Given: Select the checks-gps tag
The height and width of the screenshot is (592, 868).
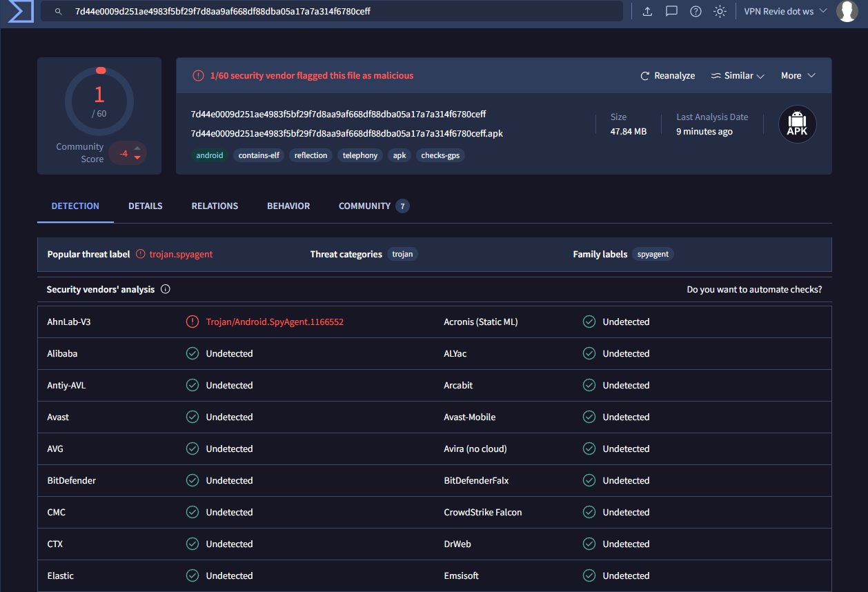Looking at the screenshot, I should pyautogui.click(x=440, y=155).
